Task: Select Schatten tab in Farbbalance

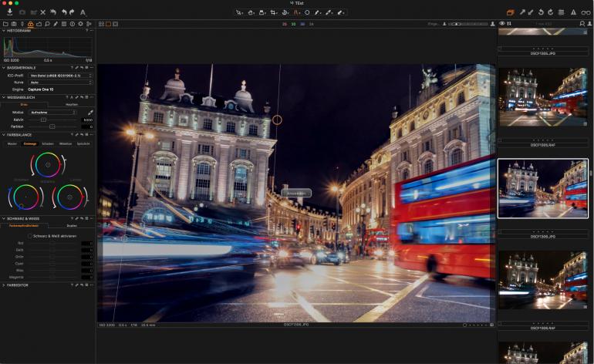Action: [x=48, y=144]
